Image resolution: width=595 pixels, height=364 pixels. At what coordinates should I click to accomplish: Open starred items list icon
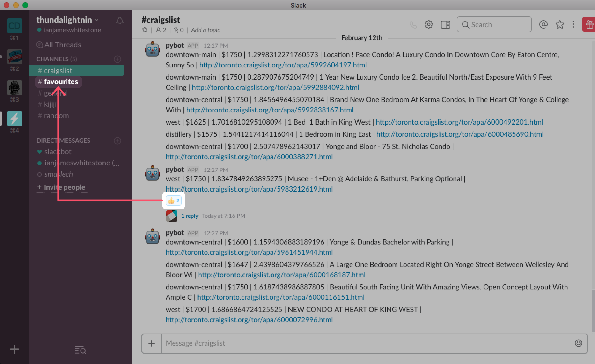[x=559, y=24]
